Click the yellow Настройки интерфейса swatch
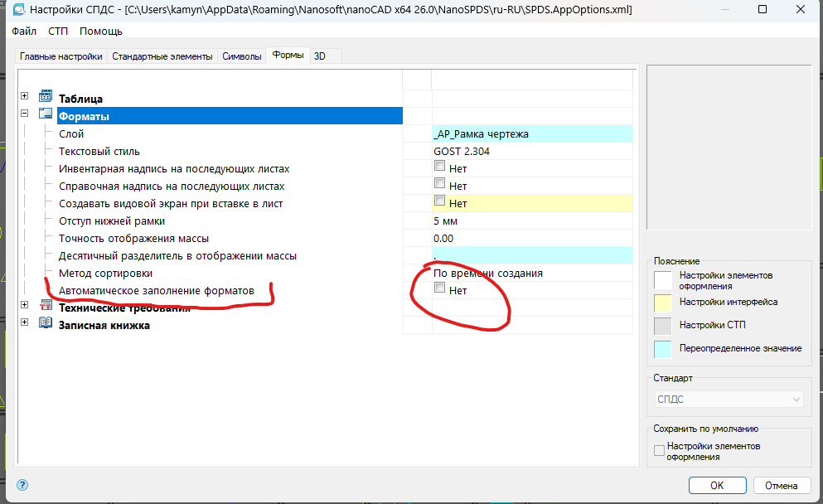Screen dimensions: 823x504 663,302
